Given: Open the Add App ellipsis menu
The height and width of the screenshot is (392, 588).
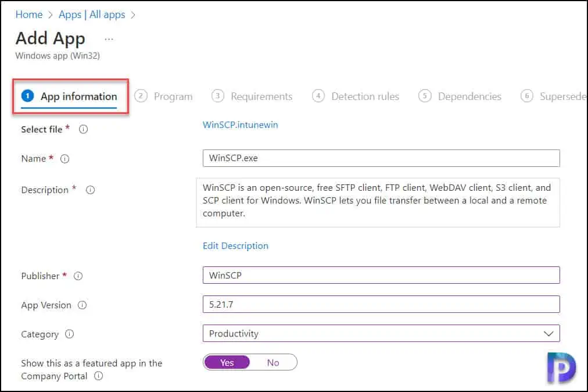Looking at the screenshot, I should [109, 39].
